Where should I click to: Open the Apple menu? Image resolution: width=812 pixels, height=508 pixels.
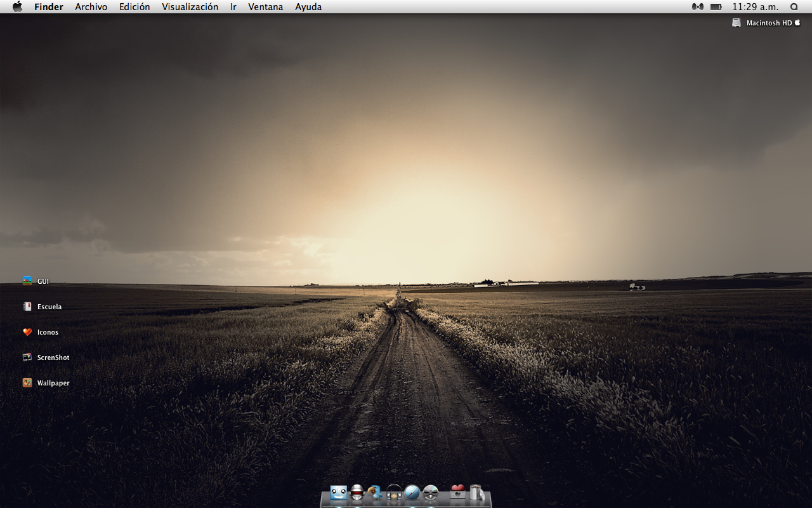[x=17, y=7]
